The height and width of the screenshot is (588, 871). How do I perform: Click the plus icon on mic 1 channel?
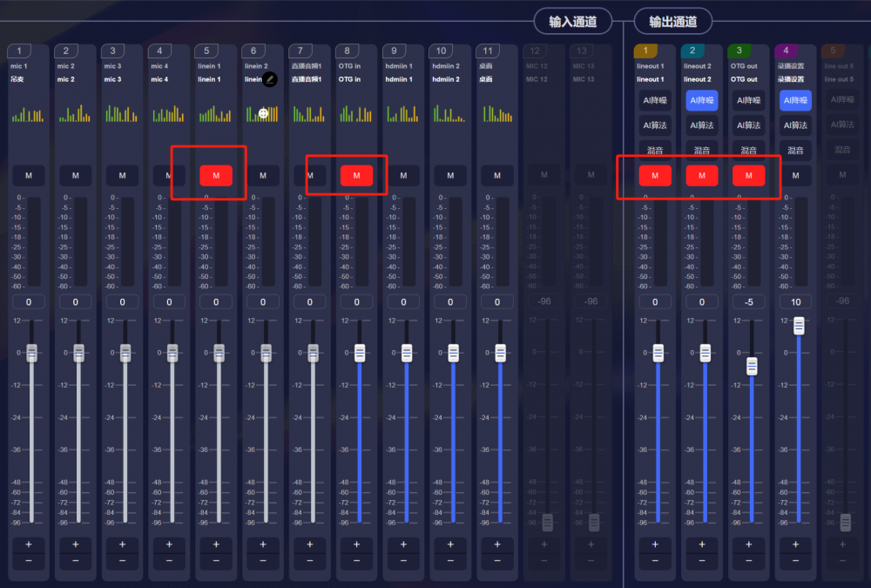[29, 544]
